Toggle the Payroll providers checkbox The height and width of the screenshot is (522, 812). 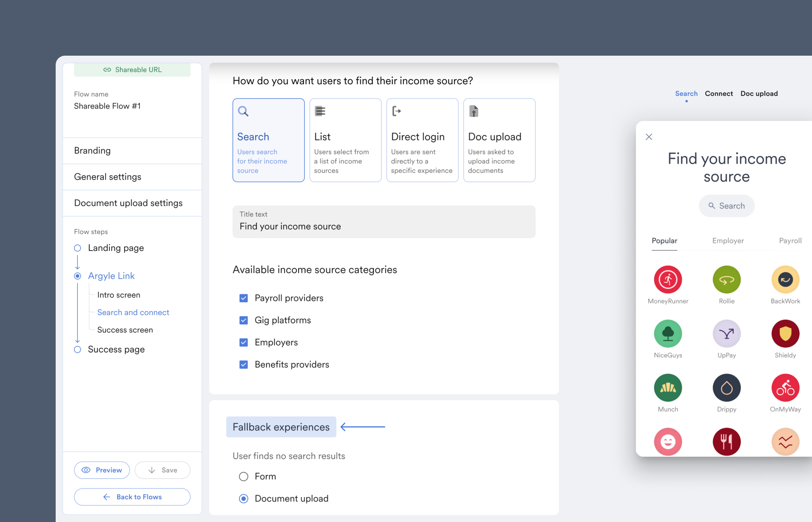click(243, 298)
